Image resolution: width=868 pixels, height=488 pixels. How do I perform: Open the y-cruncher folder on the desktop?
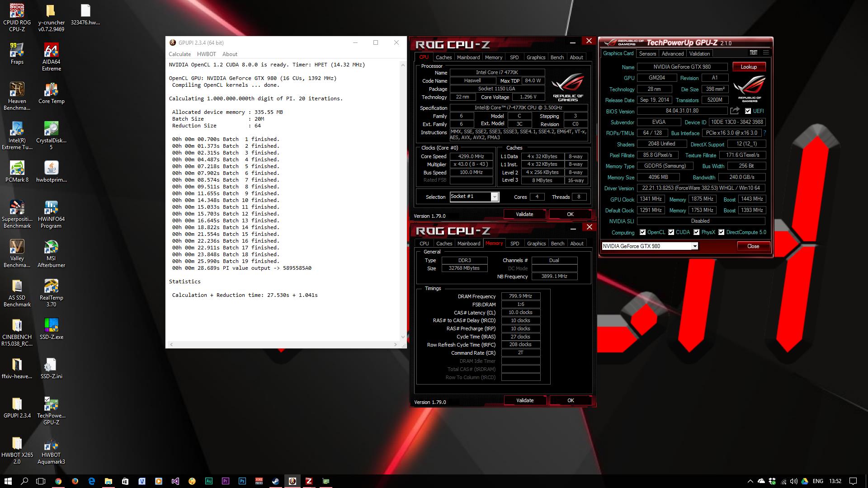[x=51, y=18]
